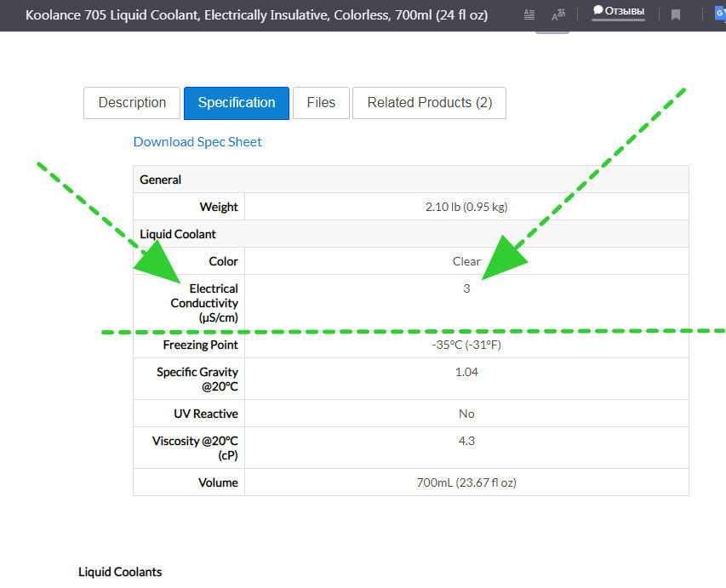Click the Electrical Conductivity value 3
Image resolution: width=726 pixels, height=588 pixels.
(466, 289)
